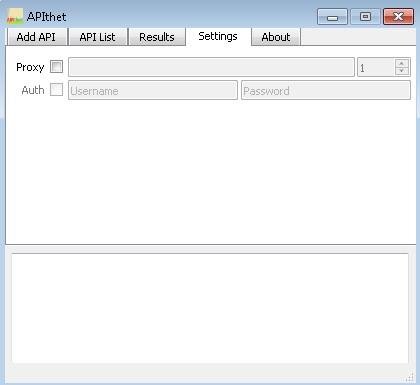Viewport: 420px width, 385px height.
Task: Minimize the APIthet window
Action: point(332,17)
